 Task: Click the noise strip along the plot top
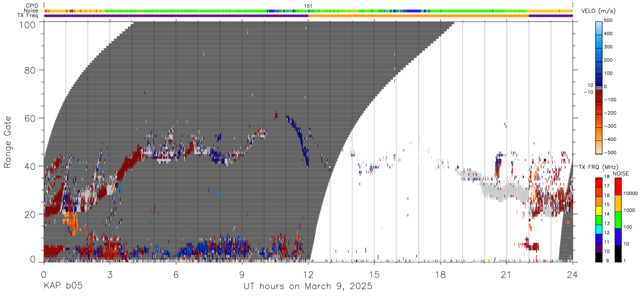pos(308,10)
